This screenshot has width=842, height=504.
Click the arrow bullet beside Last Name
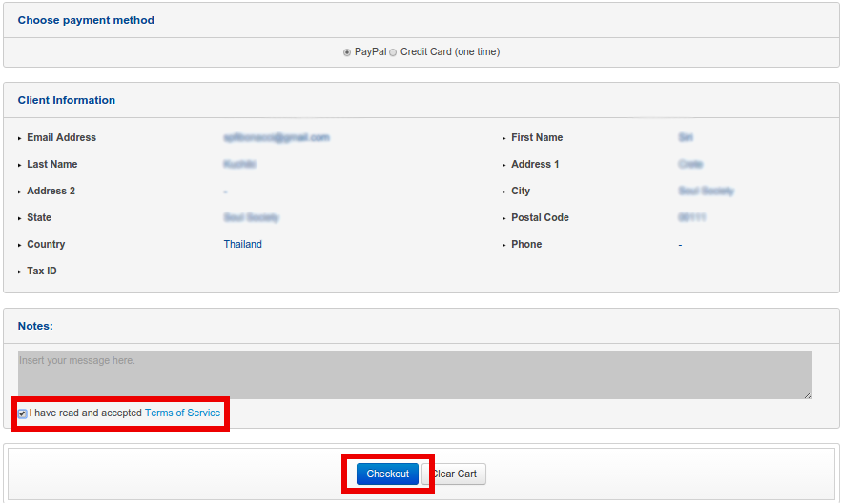[20, 166]
